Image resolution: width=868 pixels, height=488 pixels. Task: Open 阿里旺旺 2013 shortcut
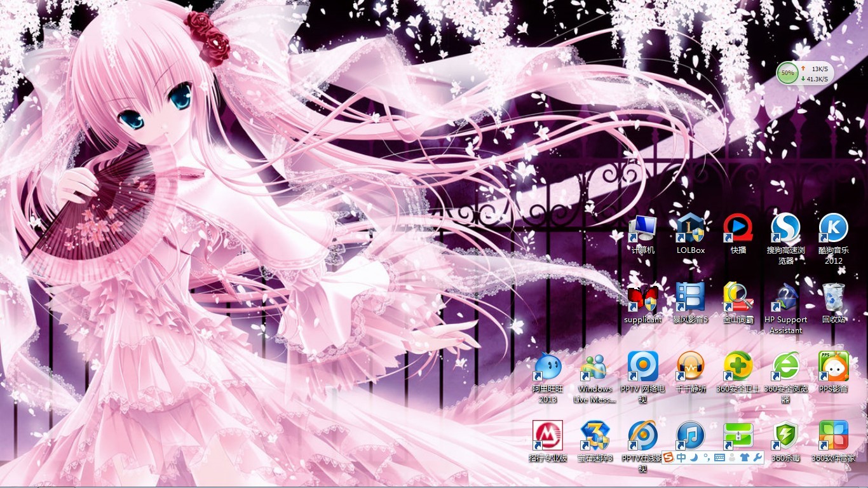[548, 378]
